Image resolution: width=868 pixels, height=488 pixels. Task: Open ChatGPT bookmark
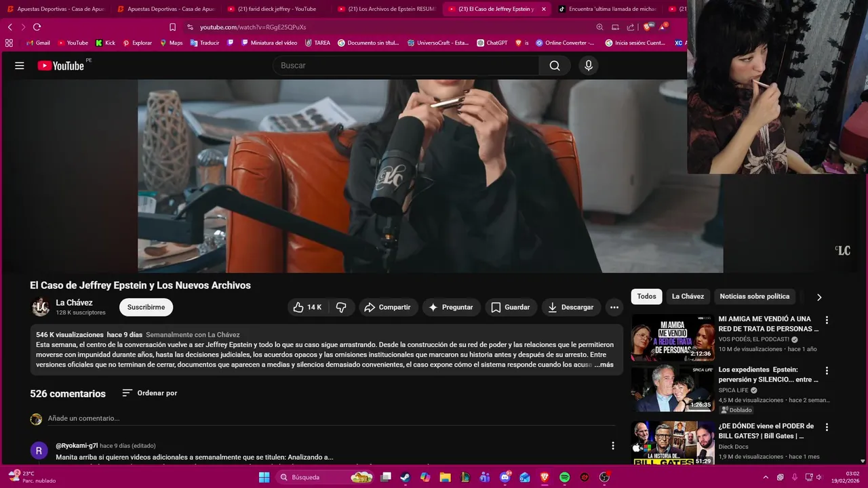point(492,43)
